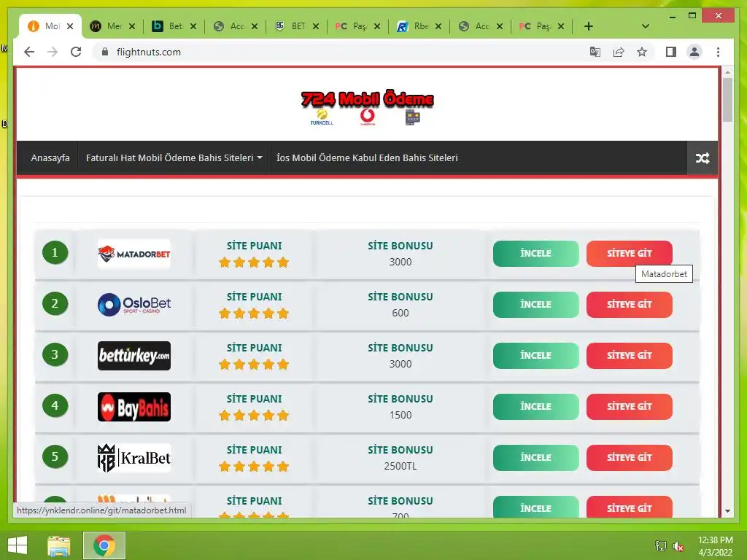Close the Mer tab
Screen dimensions: 747x560
[132, 26]
